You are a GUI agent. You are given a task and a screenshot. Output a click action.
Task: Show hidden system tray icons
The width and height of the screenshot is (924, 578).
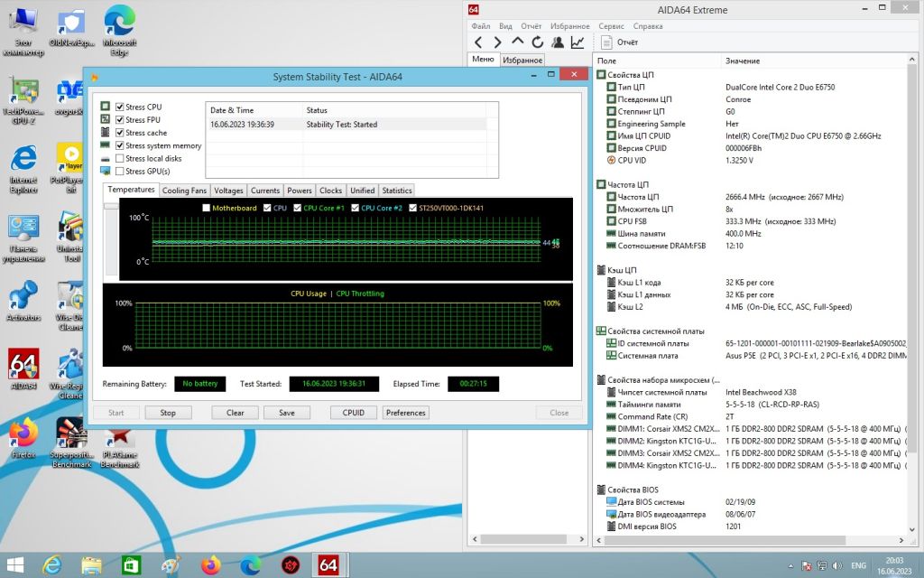click(x=790, y=566)
